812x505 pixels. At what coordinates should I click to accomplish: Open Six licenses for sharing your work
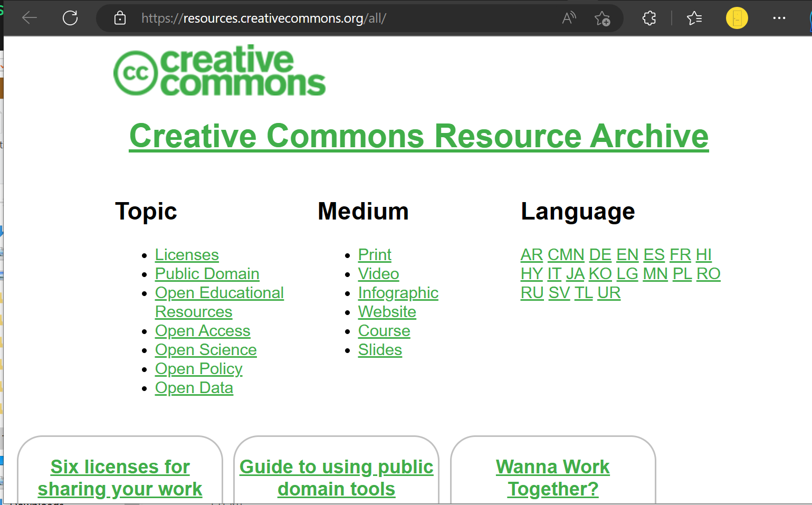point(120,478)
